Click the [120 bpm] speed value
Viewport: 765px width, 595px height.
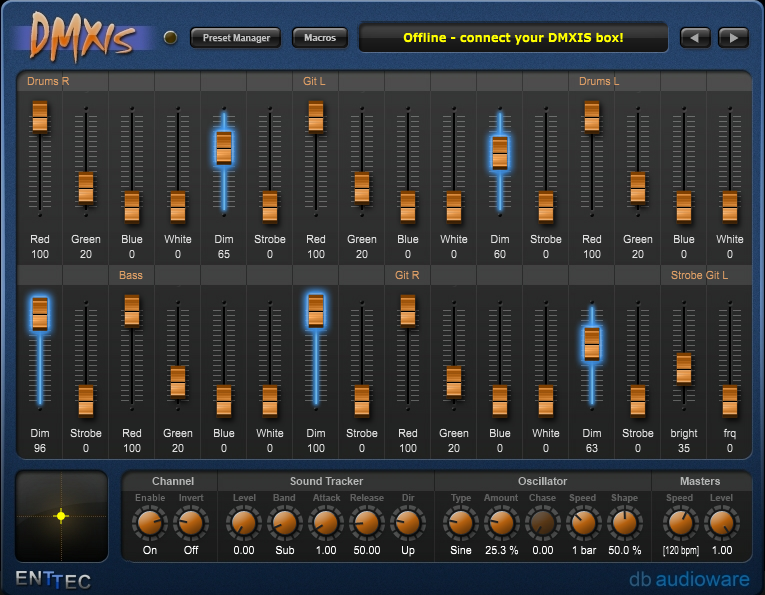tap(681, 551)
